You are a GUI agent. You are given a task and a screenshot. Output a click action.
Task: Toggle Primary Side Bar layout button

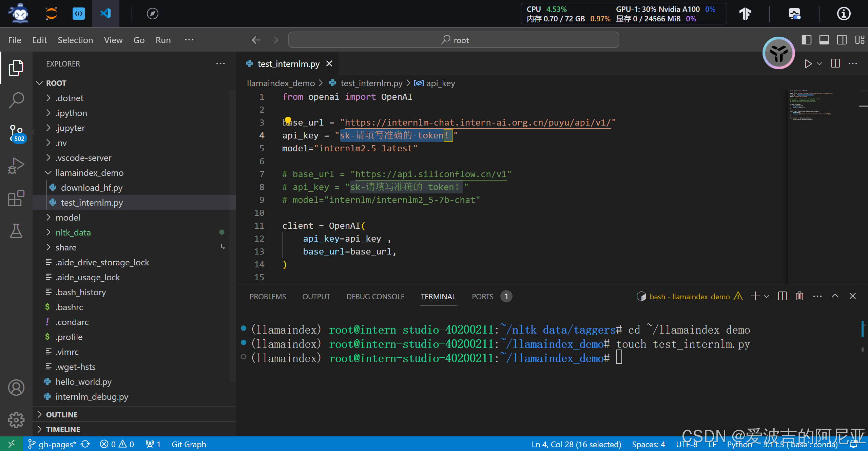tap(806, 40)
